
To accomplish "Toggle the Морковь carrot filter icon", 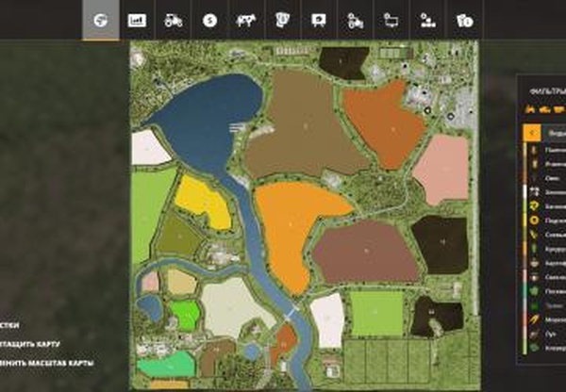I will point(535,319).
